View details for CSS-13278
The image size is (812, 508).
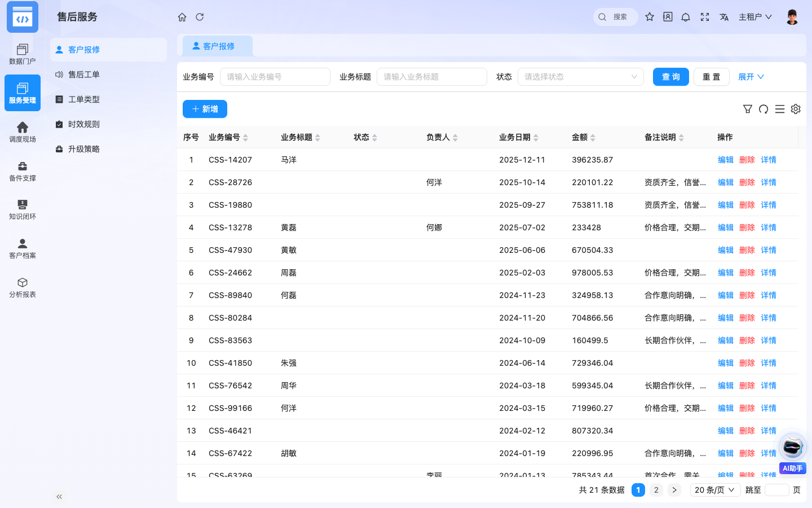(x=769, y=227)
